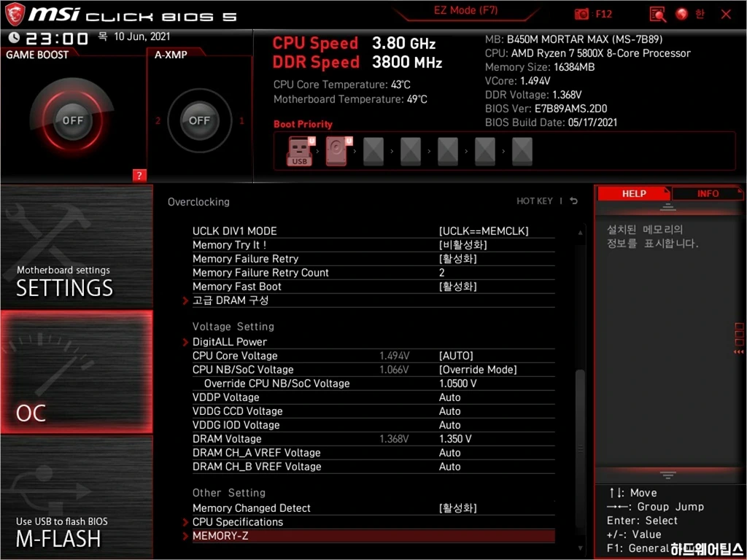The width and height of the screenshot is (747, 560).
Task: Switch to EZ Mode (F7)
Action: (x=465, y=10)
